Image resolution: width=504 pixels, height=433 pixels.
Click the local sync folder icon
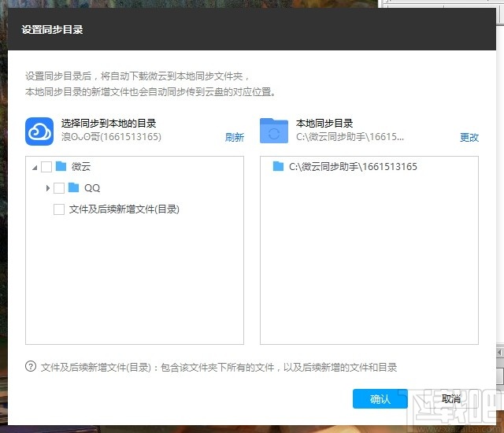tap(274, 131)
